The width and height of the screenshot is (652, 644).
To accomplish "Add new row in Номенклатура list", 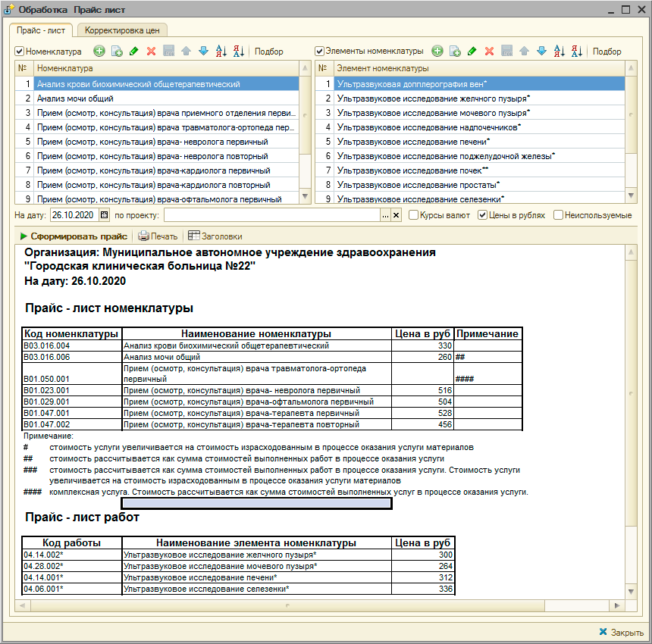I will pos(99,52).
